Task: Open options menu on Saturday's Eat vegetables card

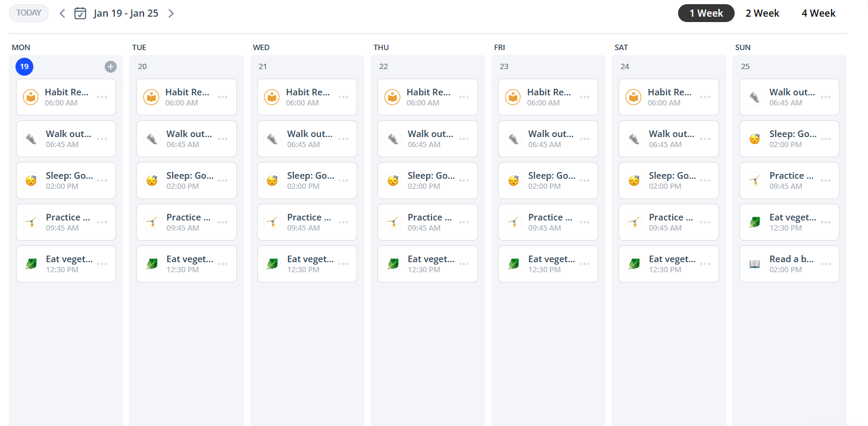Action: coord(705,263)
